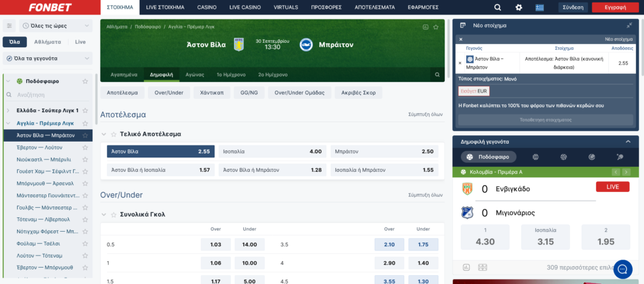Screen dimensions: 644x284
Task: Open Όλα τα γεγονότα dropdown
Action: tap(48, 59)
